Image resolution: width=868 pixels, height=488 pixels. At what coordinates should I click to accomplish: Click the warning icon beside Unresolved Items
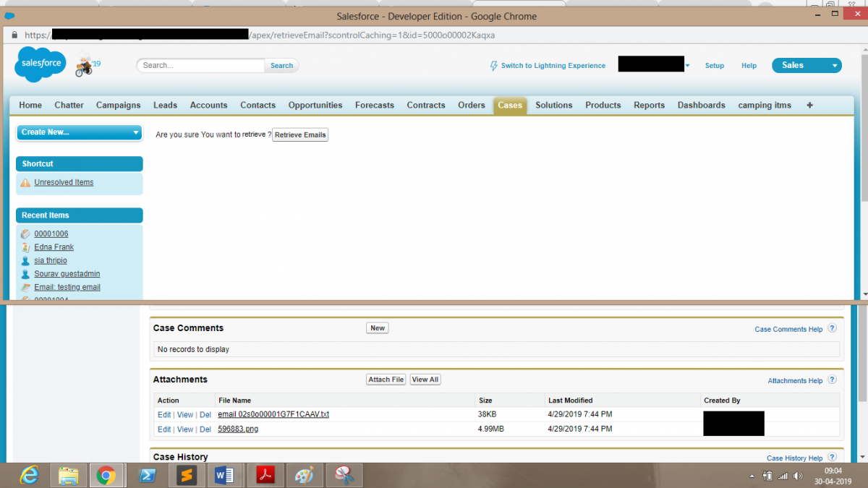tap(25, 182)
